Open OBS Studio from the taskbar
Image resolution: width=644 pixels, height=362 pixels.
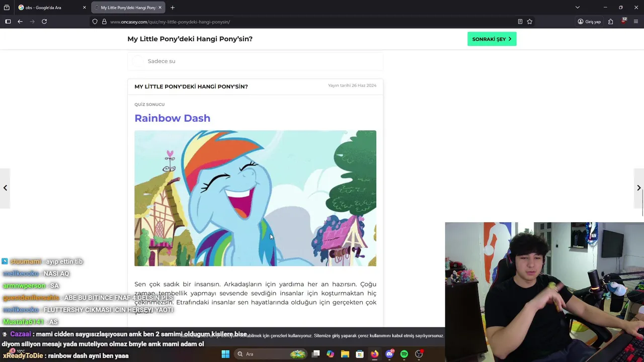click(x=419, y=354)
